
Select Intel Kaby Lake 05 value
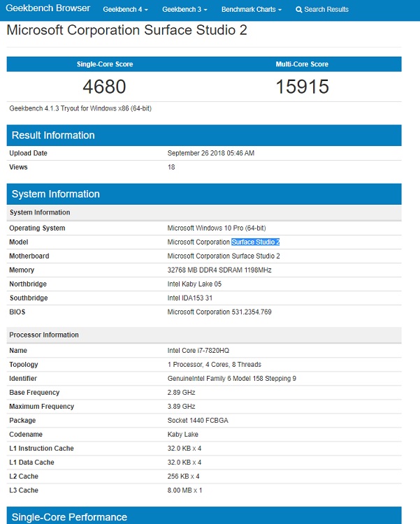tap(194, 284)
